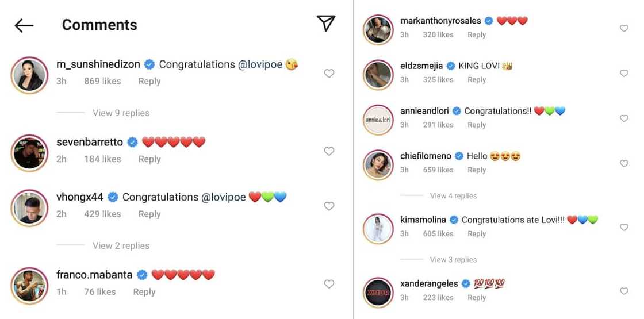Tap the heart beside franco.mabanta's comment
This screenshot has height=319, width=644.
[x=329, y=283]
